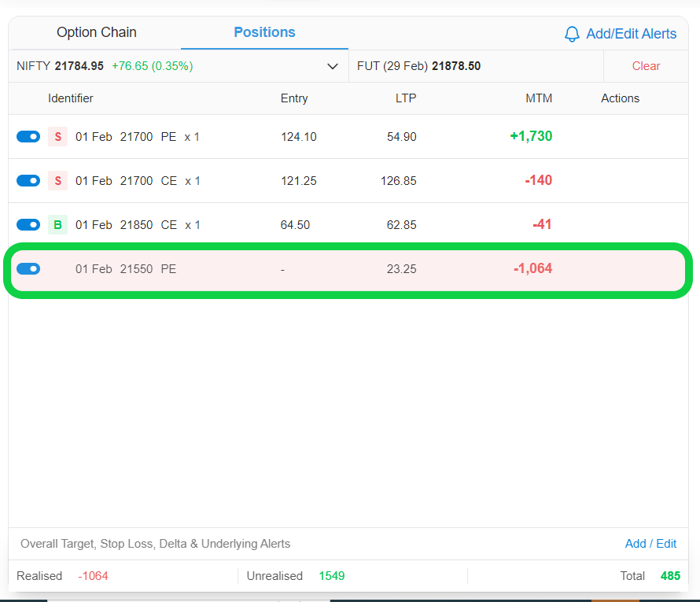Click entry price 121.25

point(299,181)
